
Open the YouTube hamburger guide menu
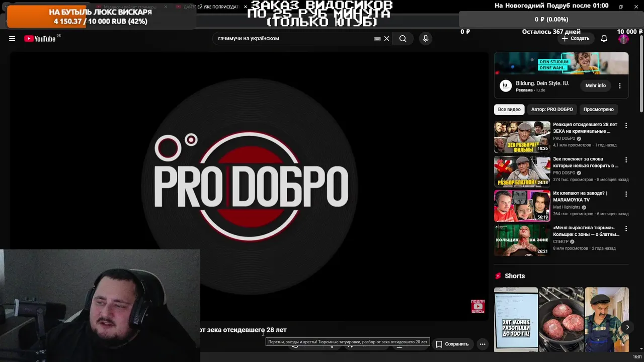coord(12,39)
